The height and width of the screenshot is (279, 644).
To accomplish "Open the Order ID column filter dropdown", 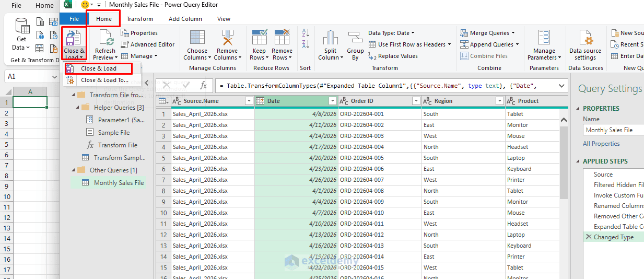I will pos(416,101).
